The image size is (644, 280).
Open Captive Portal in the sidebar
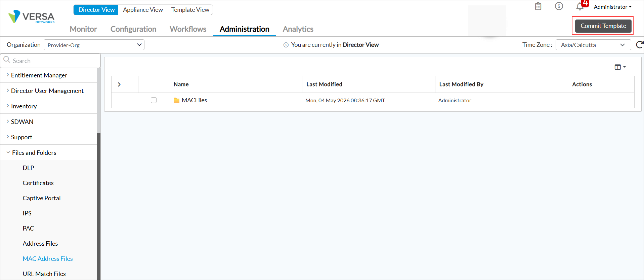[x=42, y=198]
